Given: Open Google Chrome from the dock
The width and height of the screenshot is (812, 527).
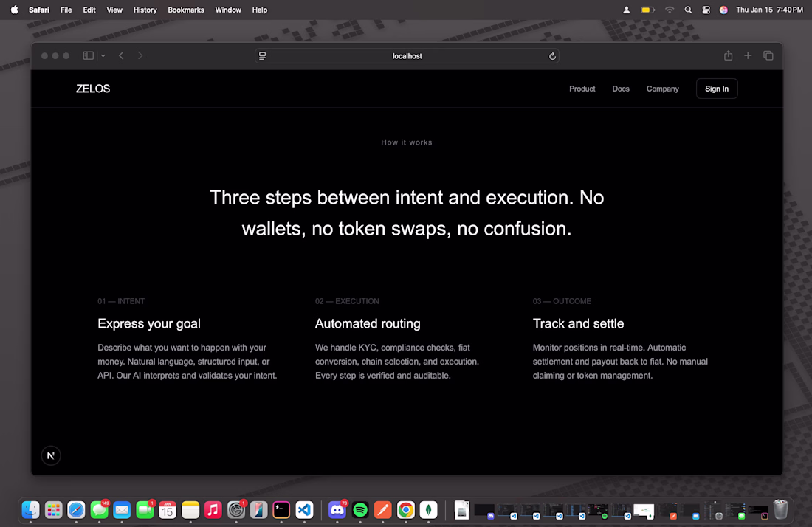Looking at the screenshot, I should (405, 510).
